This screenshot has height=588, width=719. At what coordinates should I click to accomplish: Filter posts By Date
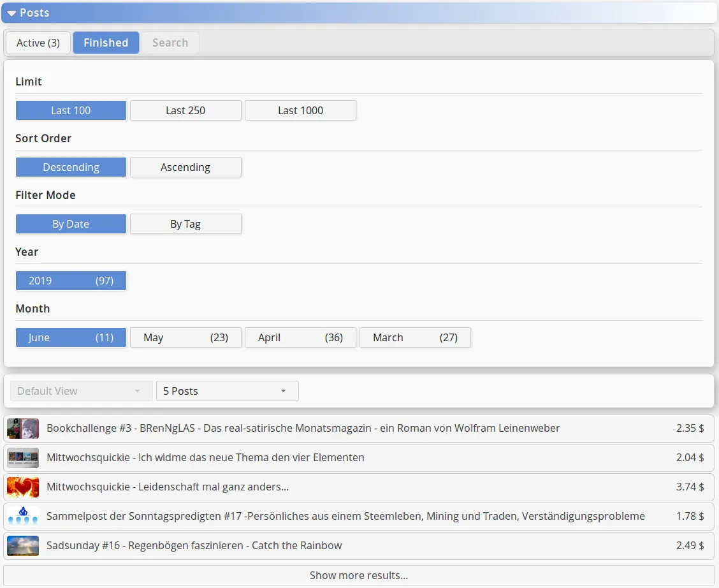click(x=71, y=224)
